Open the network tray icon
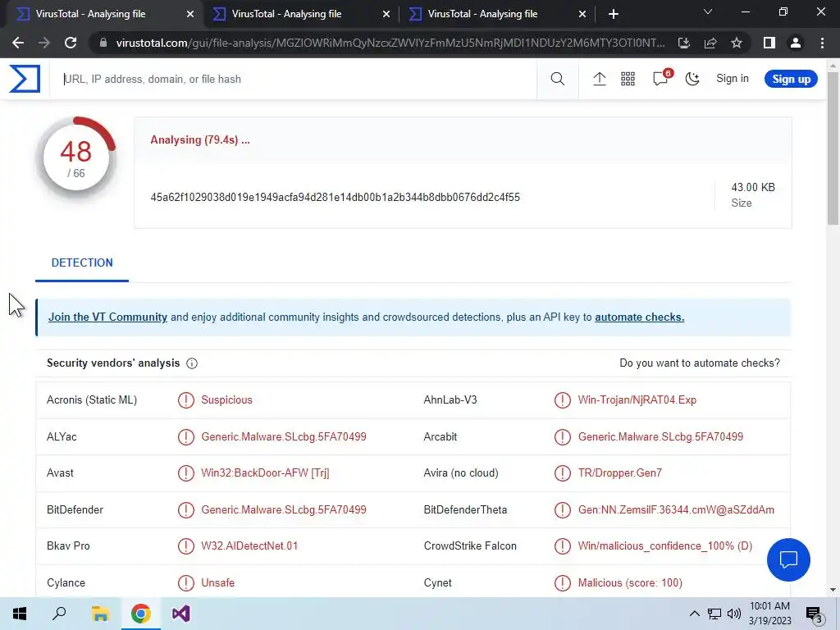 click(x=714, y=614)
